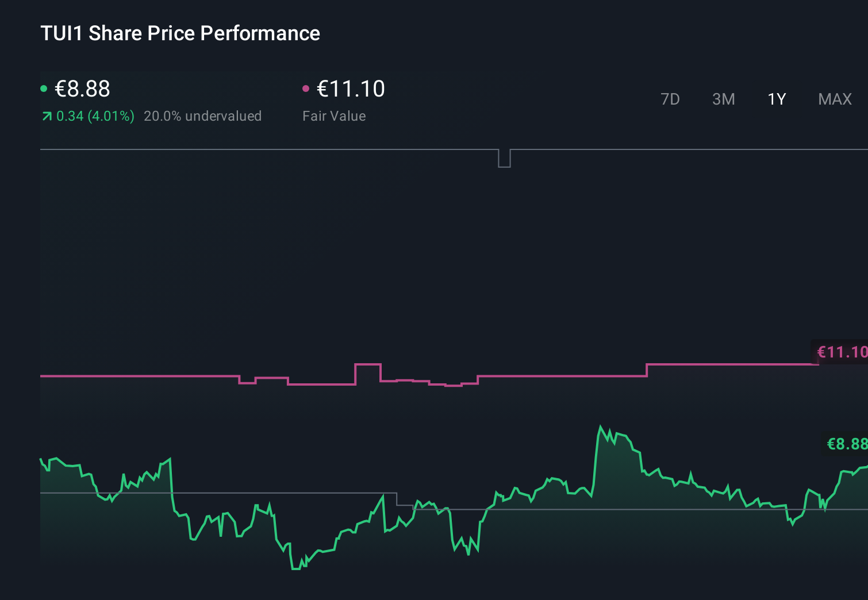Image resolution: width=868 pixels, height=600 pixels.
Task: Click the pink Fair Value line
Action: pyautogui.click(x=144, y=376)
